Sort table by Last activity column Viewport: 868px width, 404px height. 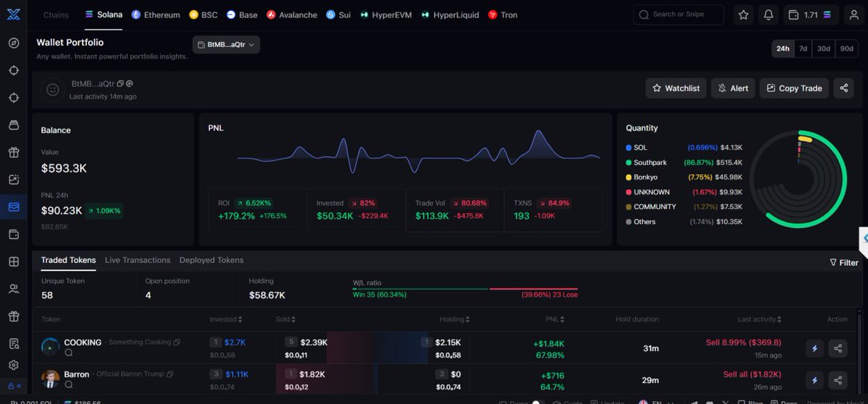coord(759,319)
